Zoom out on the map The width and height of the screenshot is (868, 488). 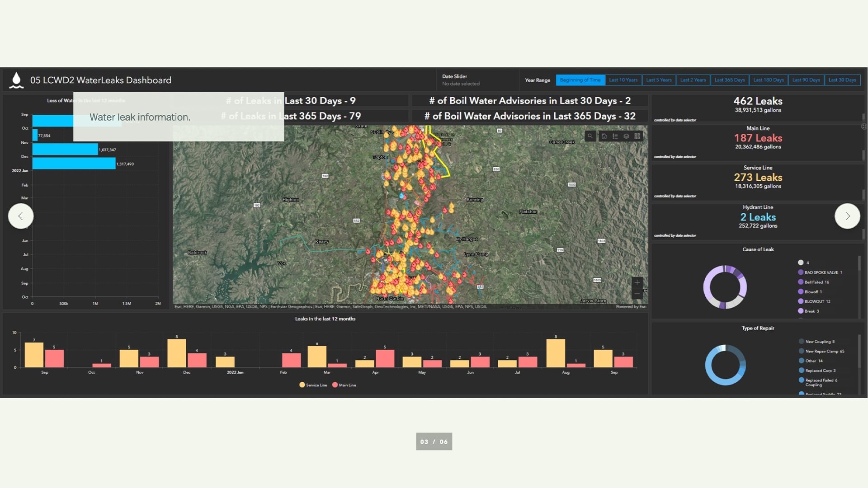pos(637,294)
